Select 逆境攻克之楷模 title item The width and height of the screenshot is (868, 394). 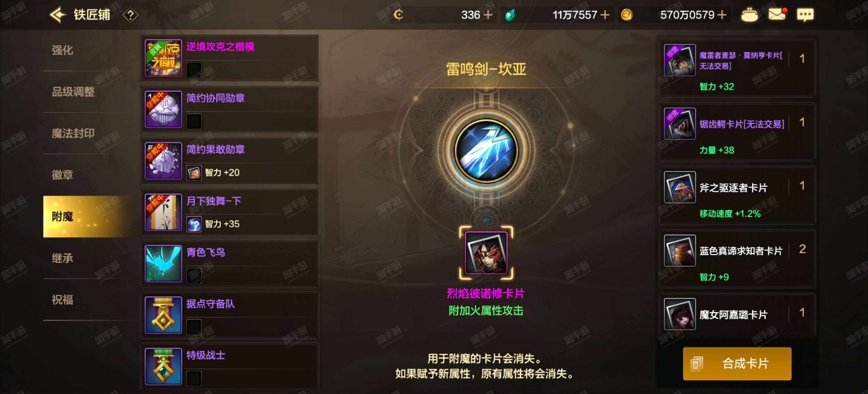[x=230, y=58]
